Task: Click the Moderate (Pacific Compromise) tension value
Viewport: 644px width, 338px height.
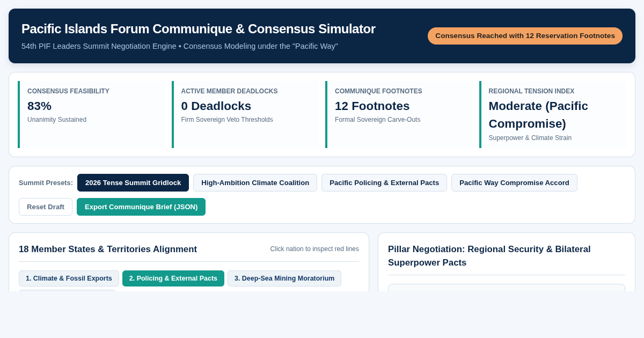Action: [538, 115]
